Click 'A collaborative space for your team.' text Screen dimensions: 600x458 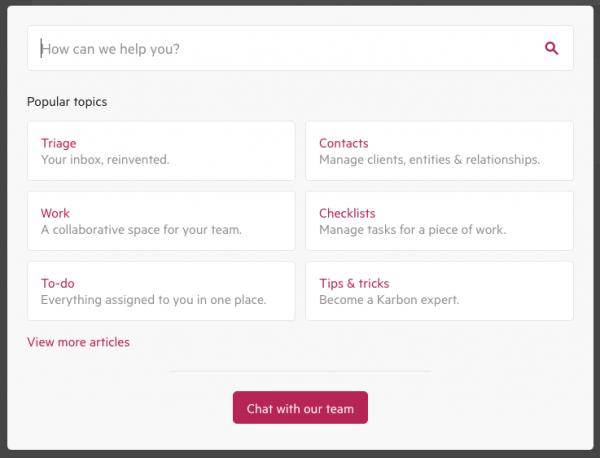click(x=141, y=229)
